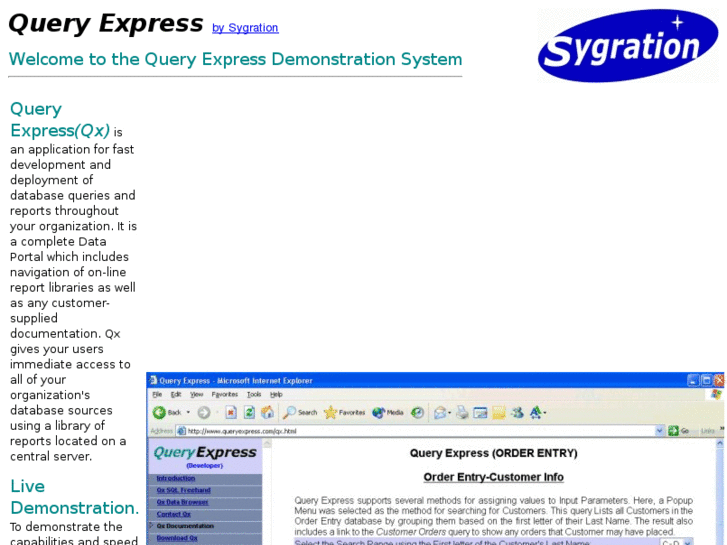The width and height of the screenshot is (727, 545).
Task: Click the Home icon in IE toolbar
Action: (x=268, y=412)
